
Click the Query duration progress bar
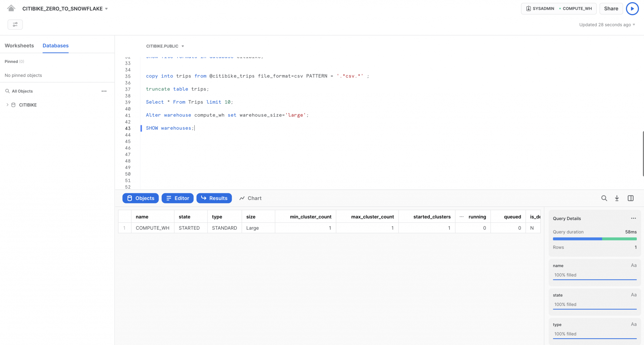pyautogui.click(x=594, y=239)
